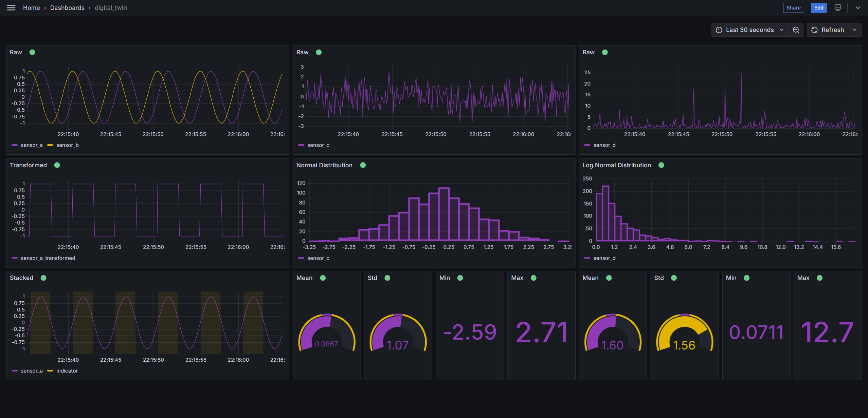
Task: Click the Home breadcrumb link
Action: (x=31, y=8)
